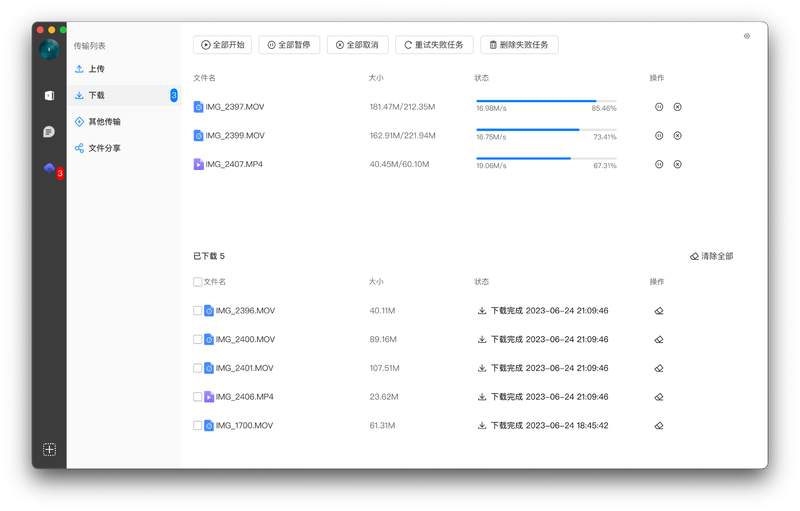Pause download of IMG_2399.MOV
The width and height of the screenshot is (800, 511).
pyautogui.click(x=659, y=136)
